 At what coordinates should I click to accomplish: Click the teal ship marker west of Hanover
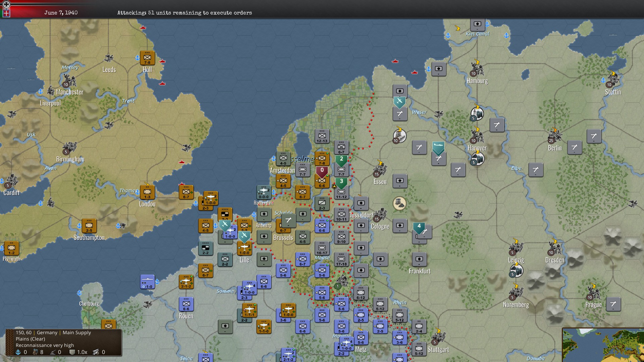(x=438, y=148)
